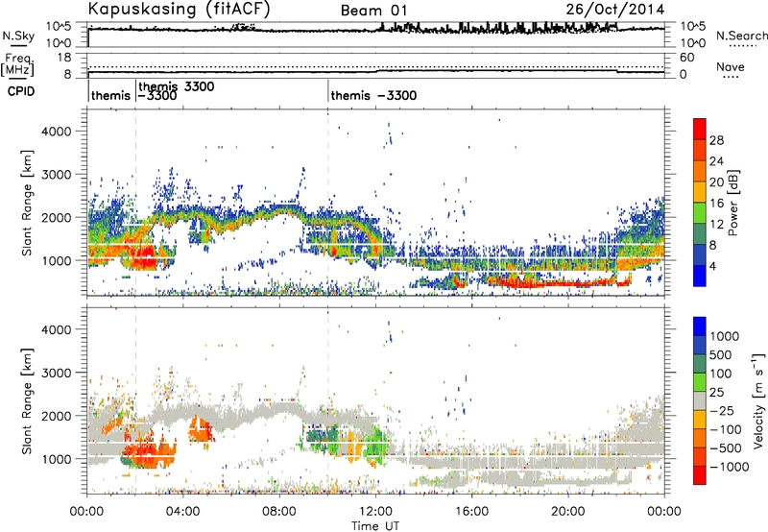The height and width of the screenshot is (532, 768).
Task: Click the red velocity patch near 02:30 UT
Action: 145,453
